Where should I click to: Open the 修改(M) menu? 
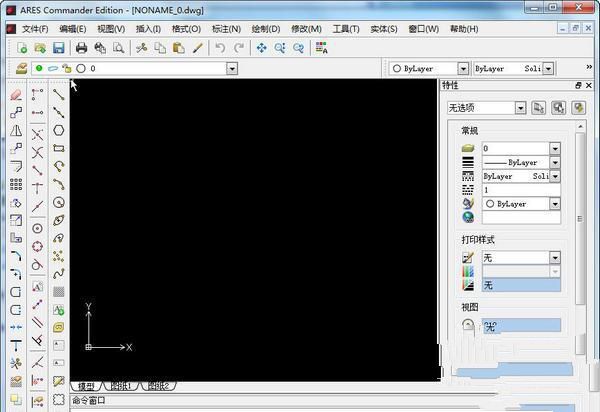tap(306, 29)
